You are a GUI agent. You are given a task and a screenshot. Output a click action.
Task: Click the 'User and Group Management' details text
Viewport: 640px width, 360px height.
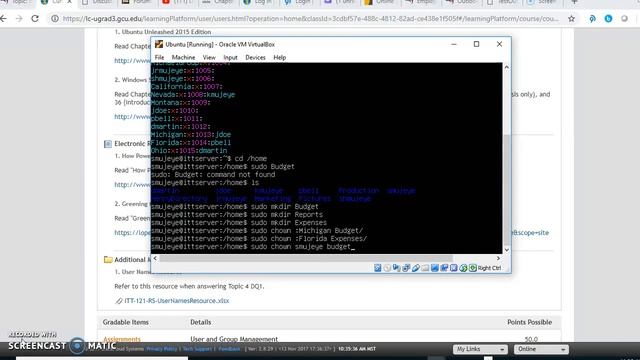[x=234, y=339]
